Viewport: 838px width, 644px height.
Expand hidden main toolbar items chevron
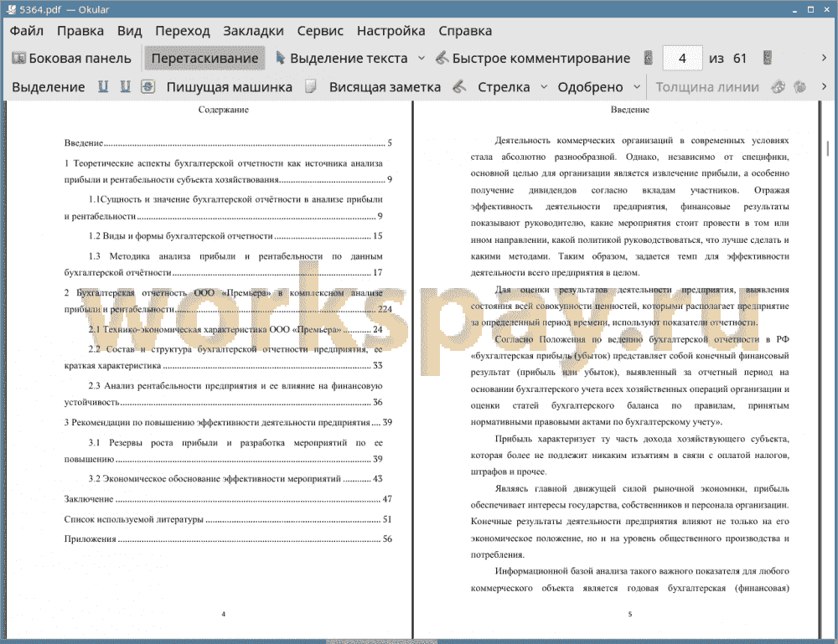(x=824, y=58)
